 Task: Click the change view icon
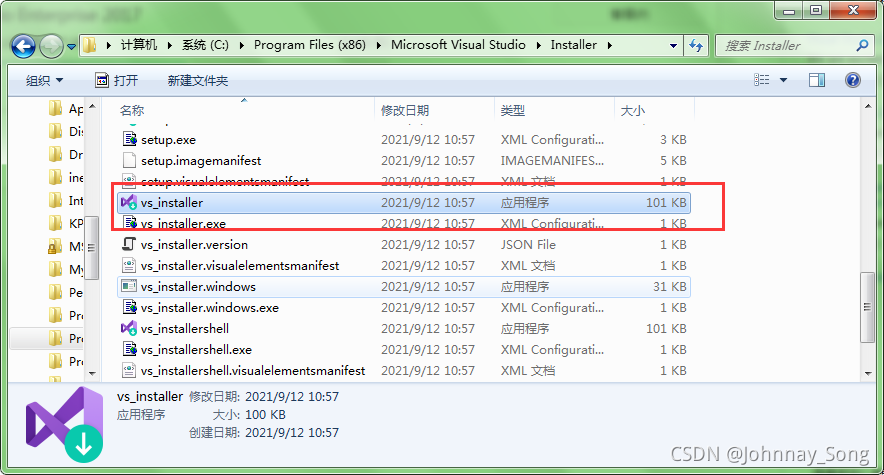point(762,80)
